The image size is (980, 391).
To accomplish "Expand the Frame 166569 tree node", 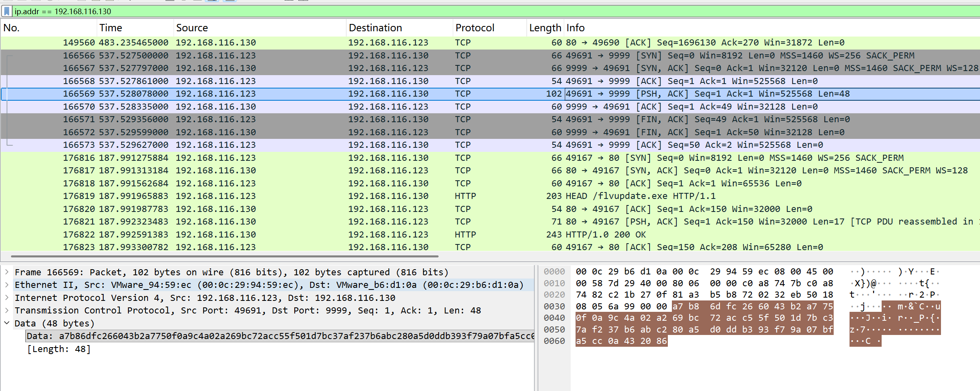I will [7, 272].
